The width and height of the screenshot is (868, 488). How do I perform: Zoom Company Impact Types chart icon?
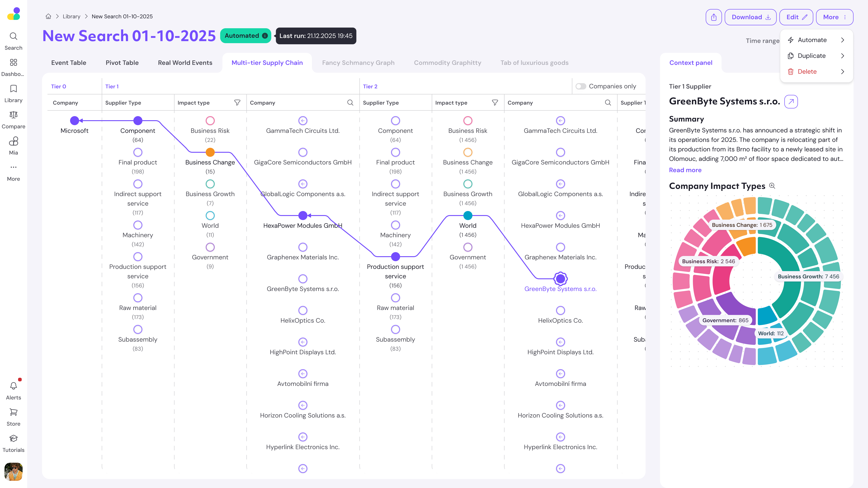pos(772,186)
